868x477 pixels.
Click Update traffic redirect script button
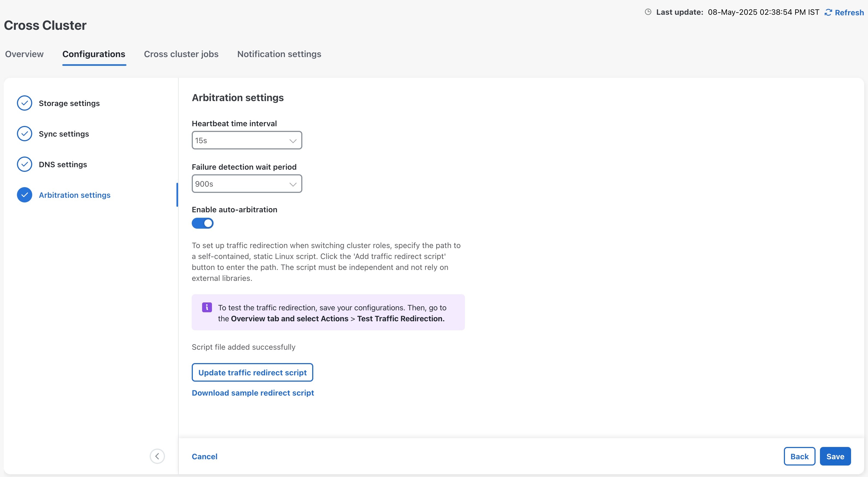[x=252, y=372]
